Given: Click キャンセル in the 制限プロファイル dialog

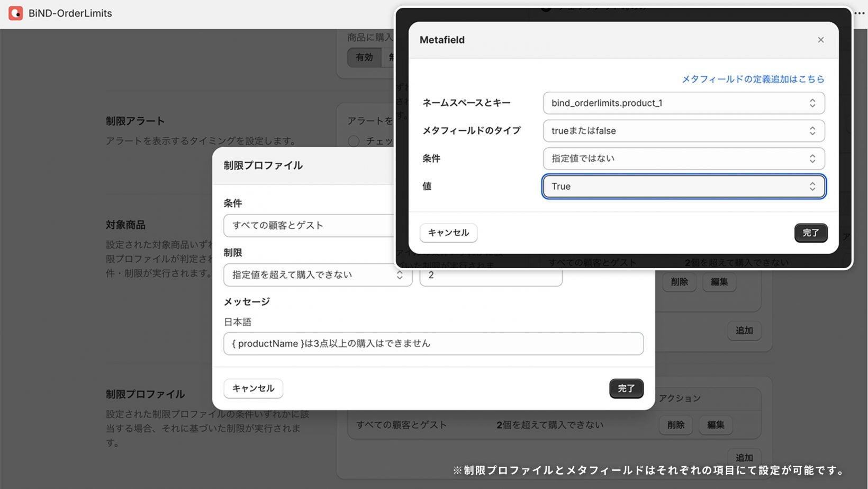Looking at the screenshot, I should [253, 388].
